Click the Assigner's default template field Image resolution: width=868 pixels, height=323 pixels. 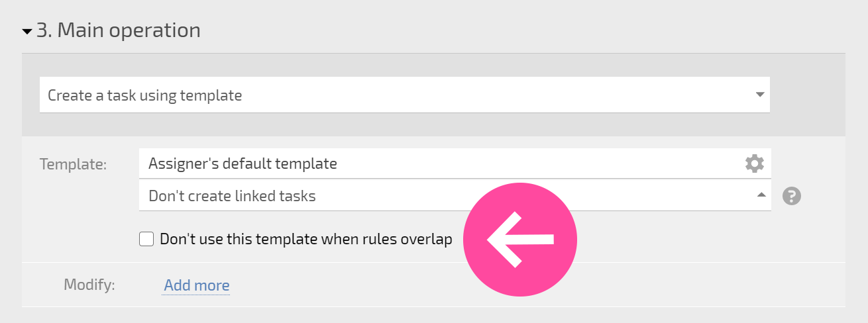(455, 163)
